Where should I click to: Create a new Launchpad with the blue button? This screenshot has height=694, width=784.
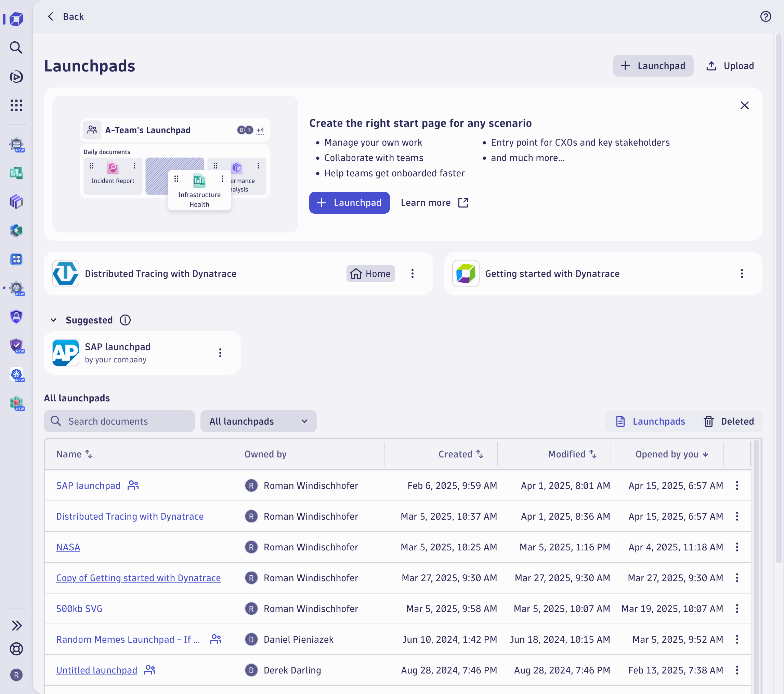349,202
